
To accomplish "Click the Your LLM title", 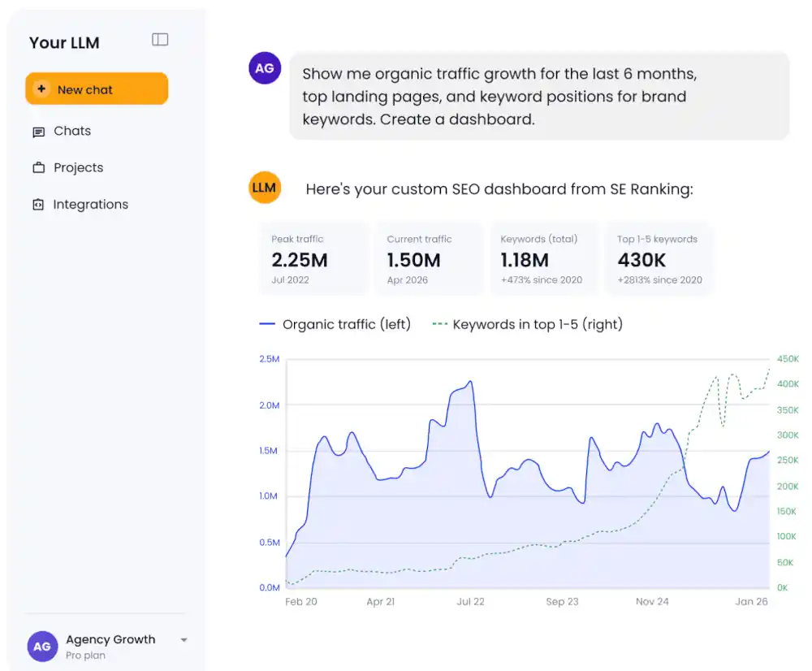I will (64, 42).
